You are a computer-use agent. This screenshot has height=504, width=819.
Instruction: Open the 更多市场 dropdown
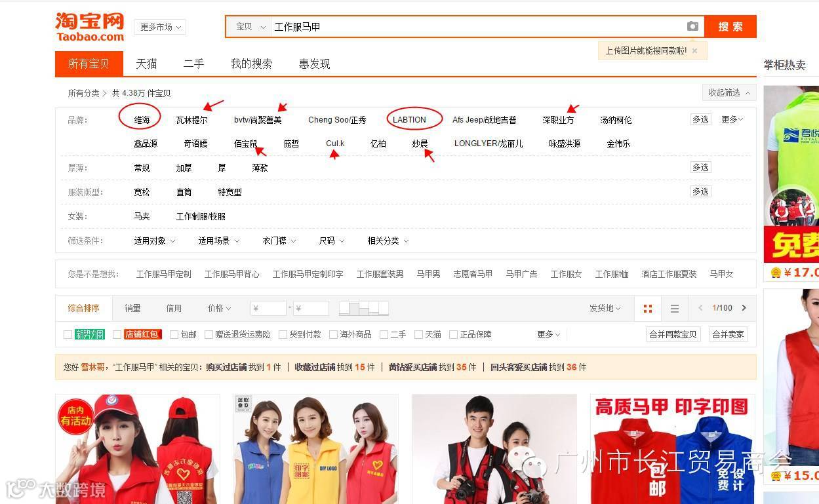(160, 27)
